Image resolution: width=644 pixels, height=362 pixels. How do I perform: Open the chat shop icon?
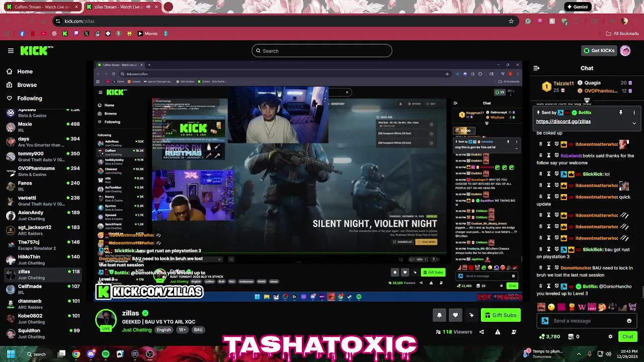[x=571, y=336]
